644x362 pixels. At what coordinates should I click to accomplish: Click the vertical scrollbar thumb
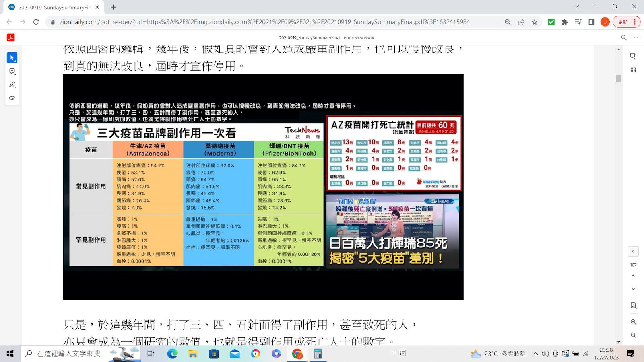point(619,78)
